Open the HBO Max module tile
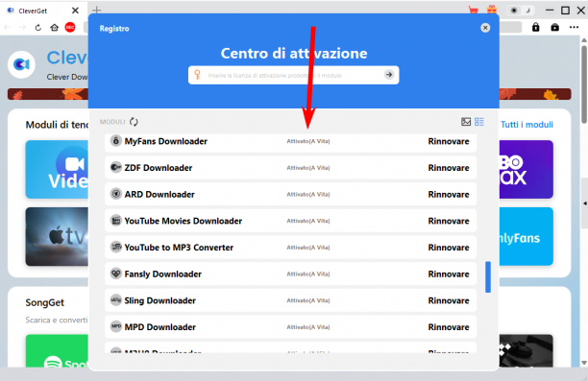Image resolution: width=588 pixels, height=381 pixels. [x=527, y=169]
